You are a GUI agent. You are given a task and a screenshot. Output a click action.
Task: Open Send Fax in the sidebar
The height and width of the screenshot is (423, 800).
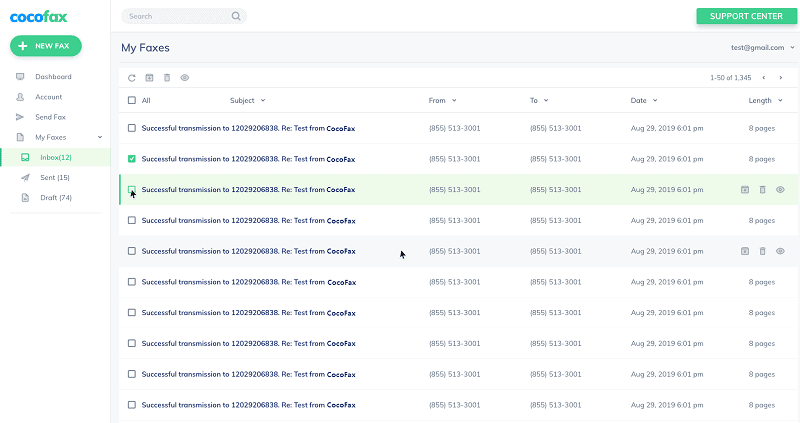[51, 117]
